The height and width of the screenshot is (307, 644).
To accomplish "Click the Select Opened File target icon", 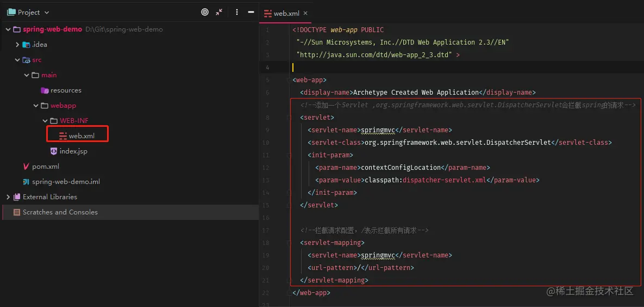I will click(x=205, y=12).
